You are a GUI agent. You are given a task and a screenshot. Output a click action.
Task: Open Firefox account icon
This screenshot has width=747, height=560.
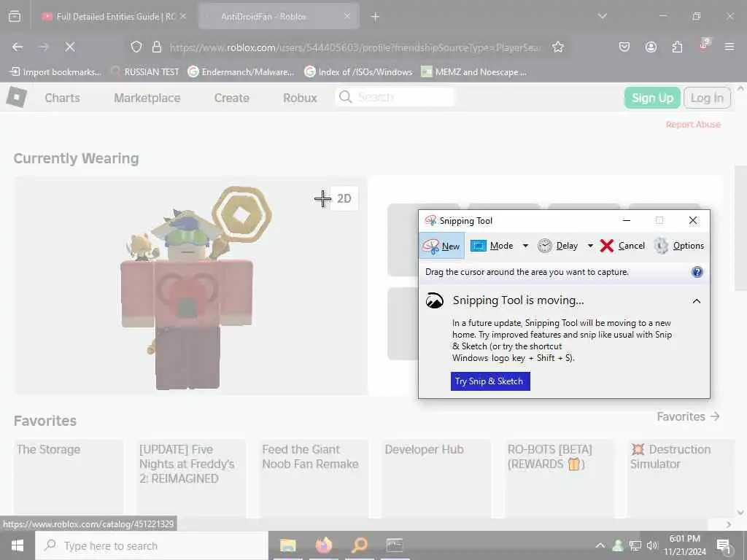click(651, 47)
